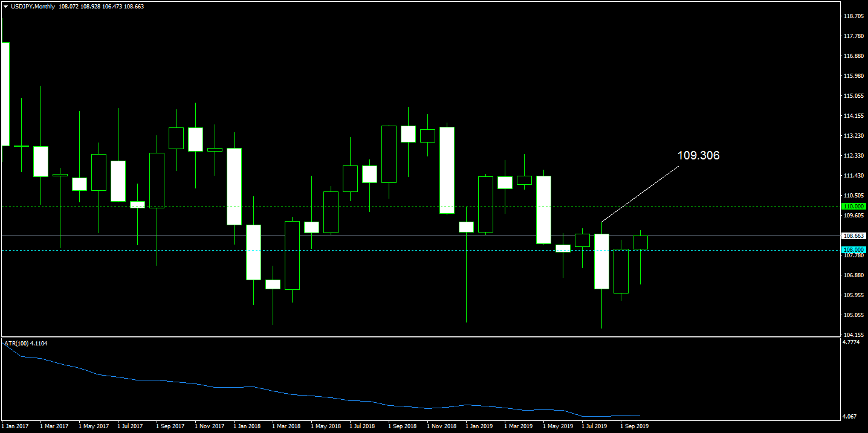This screenshot has width=868, height=433.
Task: Click the 105.055 price axis label
Action: (x=853, y=315)
